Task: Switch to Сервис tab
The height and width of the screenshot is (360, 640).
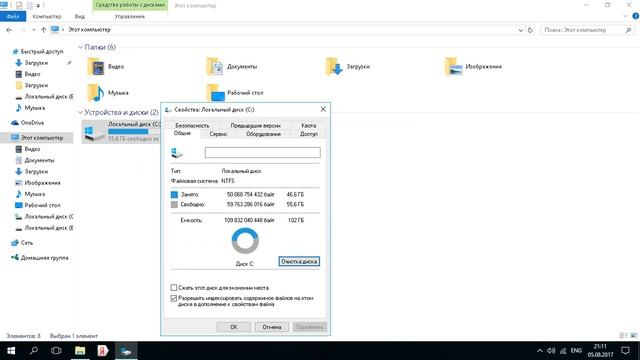Action: coord(218,134)
